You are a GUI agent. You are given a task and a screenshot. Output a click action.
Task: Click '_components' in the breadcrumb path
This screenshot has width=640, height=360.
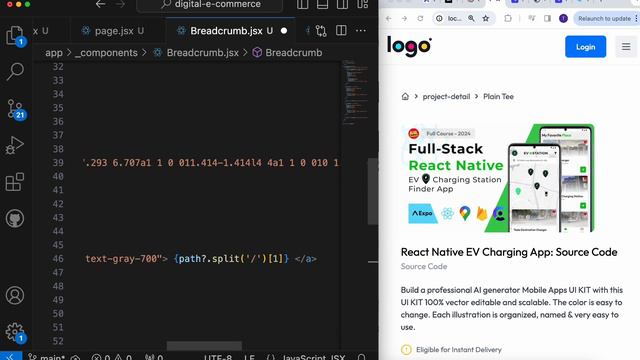106,53
